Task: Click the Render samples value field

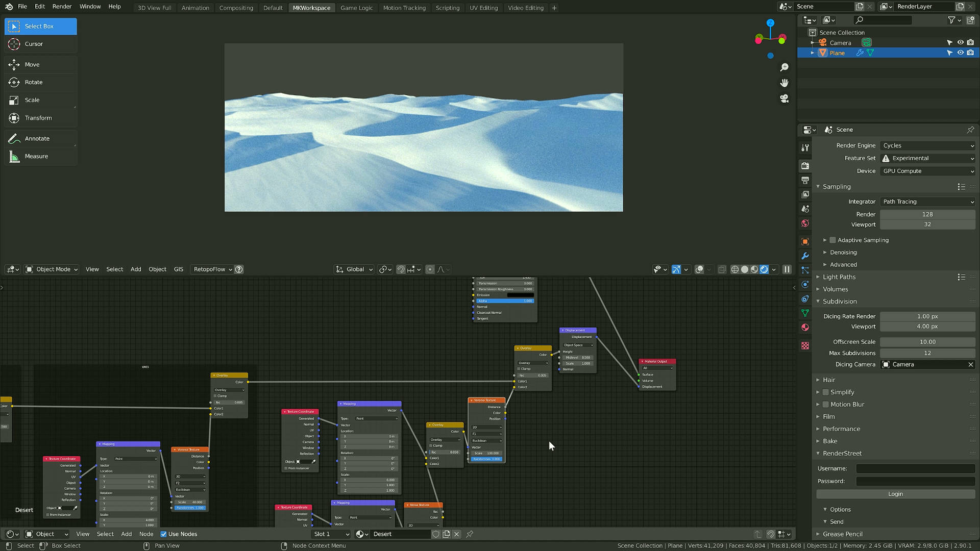Action: 927,214
